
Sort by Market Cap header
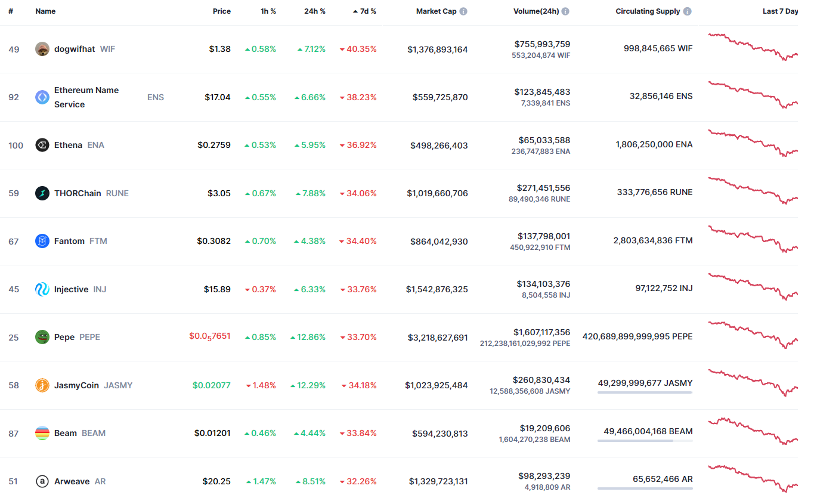tap(436, 11)
